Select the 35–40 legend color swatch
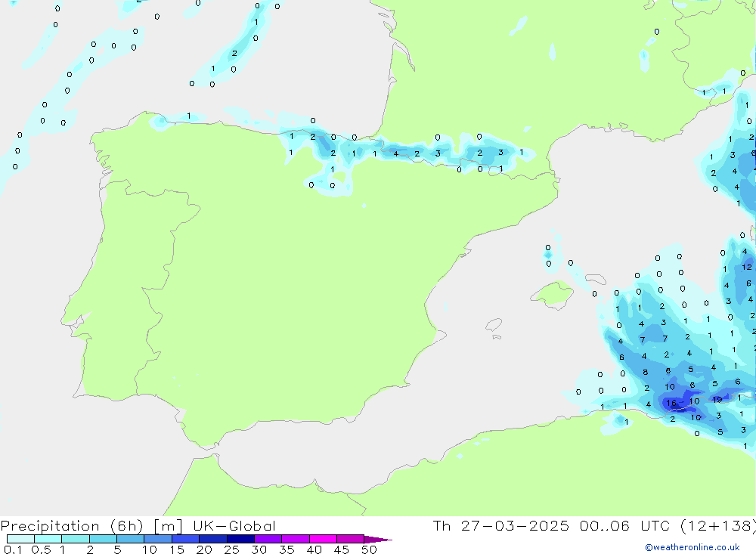The height and width of the screenshot is (554, 756). [296, 539]
